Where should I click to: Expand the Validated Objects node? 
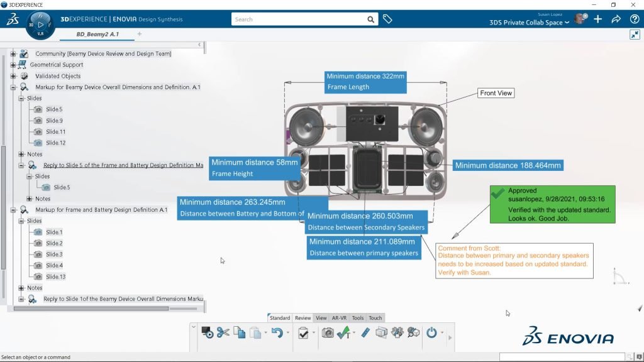point(13,76)
